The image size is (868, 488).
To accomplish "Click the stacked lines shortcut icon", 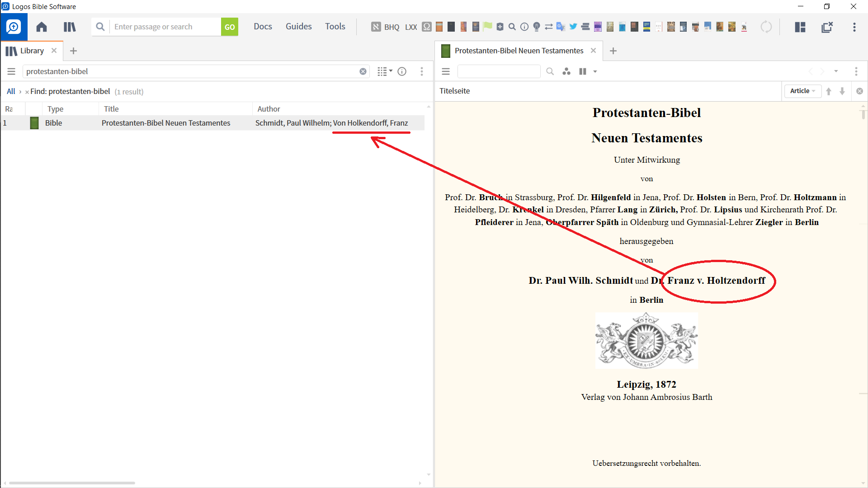I will click(x=585, y=27).
